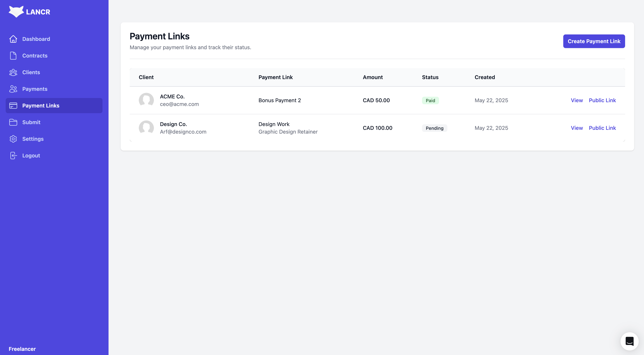Screen dimensions: 644x355
Task: Click the Payment Links card icon
Action: pyautogui.click(x=13, y=106)
